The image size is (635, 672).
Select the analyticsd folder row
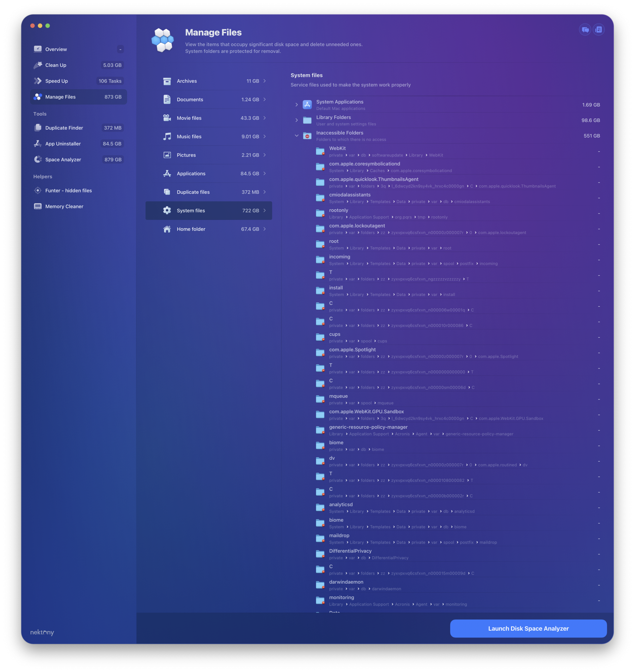(x=457, y=508)
